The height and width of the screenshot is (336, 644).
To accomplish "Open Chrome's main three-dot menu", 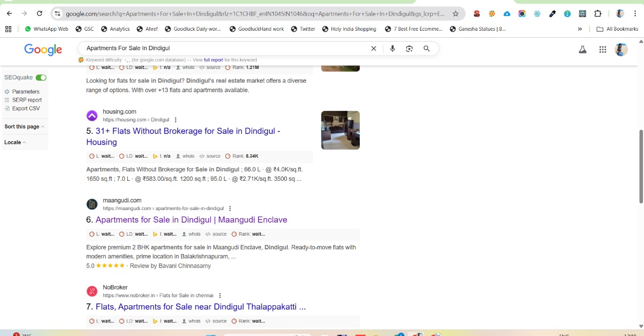I will [635, 14].
